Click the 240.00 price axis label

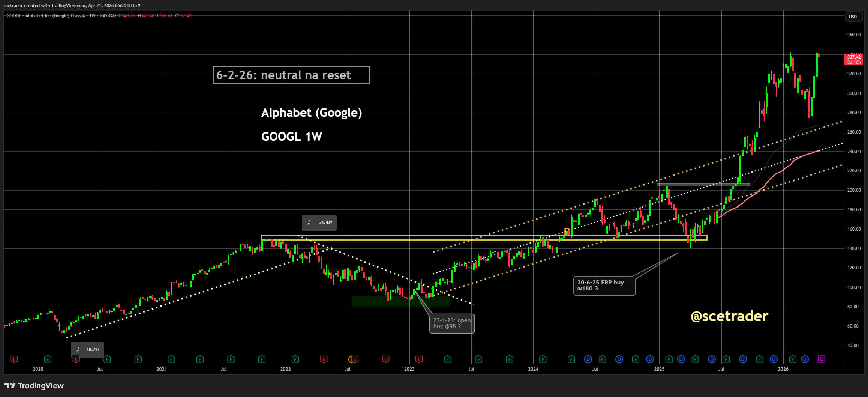[x=854, y=152]
